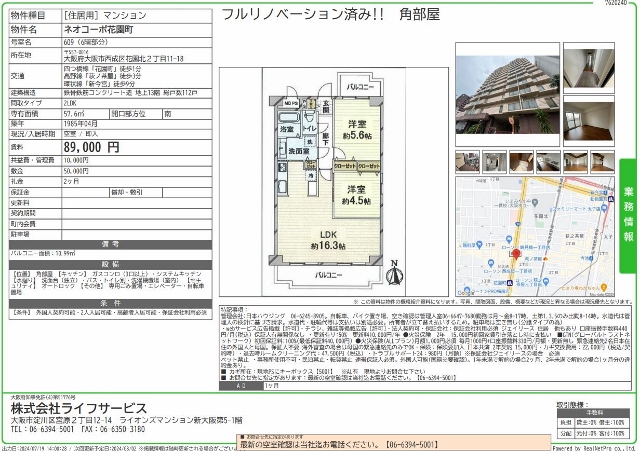Viewport: 640px width, 451px height.
Task: Click the トイレ label on floor plan
Action: point(310,128)
